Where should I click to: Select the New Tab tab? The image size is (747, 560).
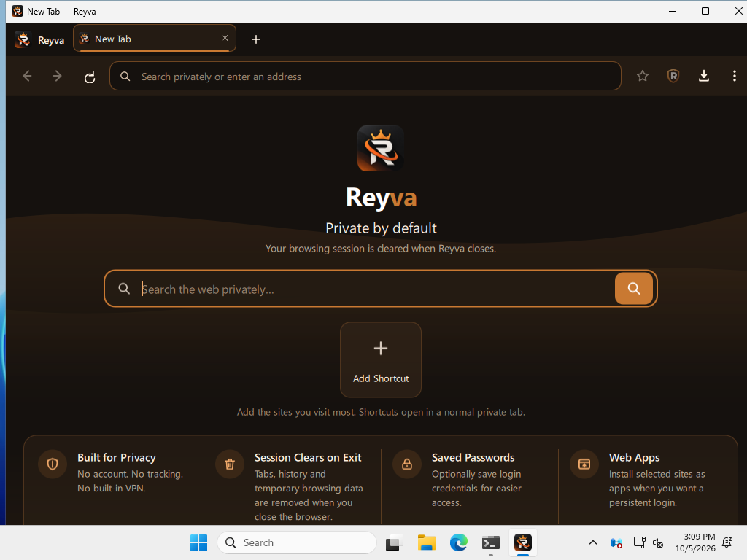coord(155,38)
